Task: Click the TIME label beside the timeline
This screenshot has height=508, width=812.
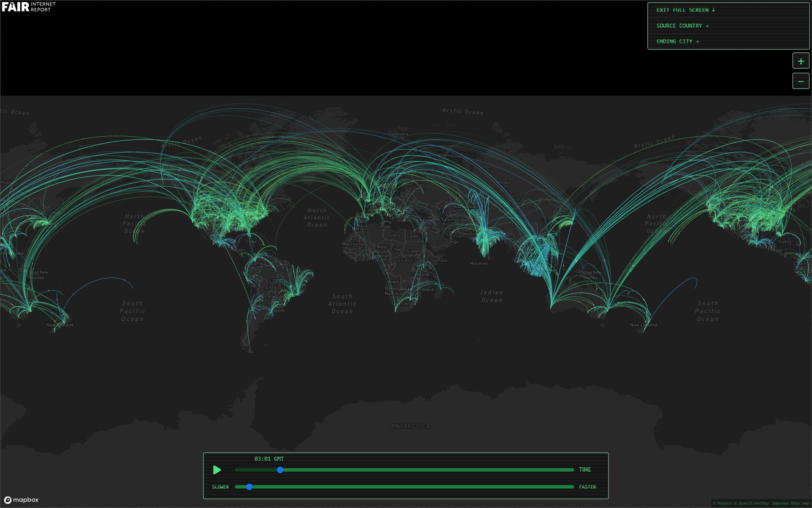Action: (585, 470)
